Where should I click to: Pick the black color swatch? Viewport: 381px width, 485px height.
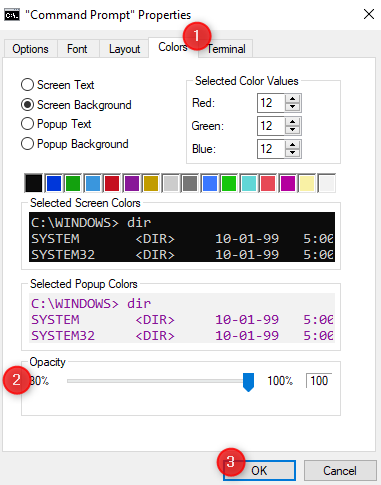point(34,183)
